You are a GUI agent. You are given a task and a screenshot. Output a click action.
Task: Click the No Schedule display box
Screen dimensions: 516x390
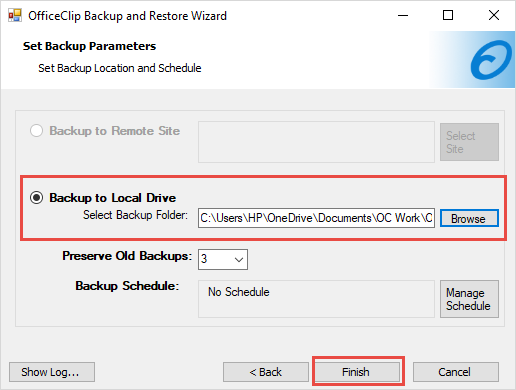click(316, 299)
